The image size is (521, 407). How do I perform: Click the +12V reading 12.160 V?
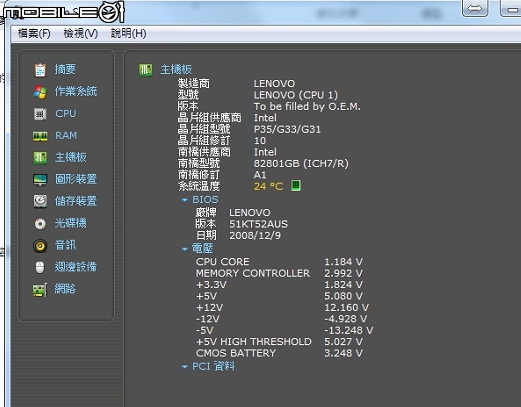347,307
